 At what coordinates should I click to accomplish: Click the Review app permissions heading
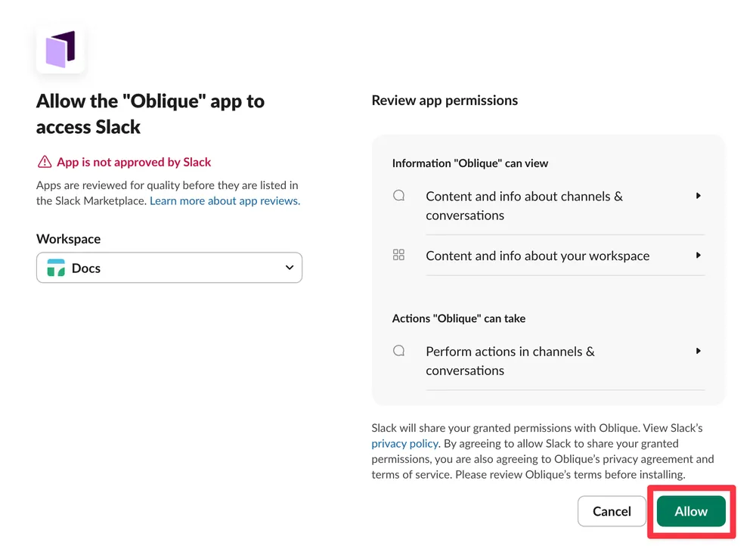click(445, 100)
